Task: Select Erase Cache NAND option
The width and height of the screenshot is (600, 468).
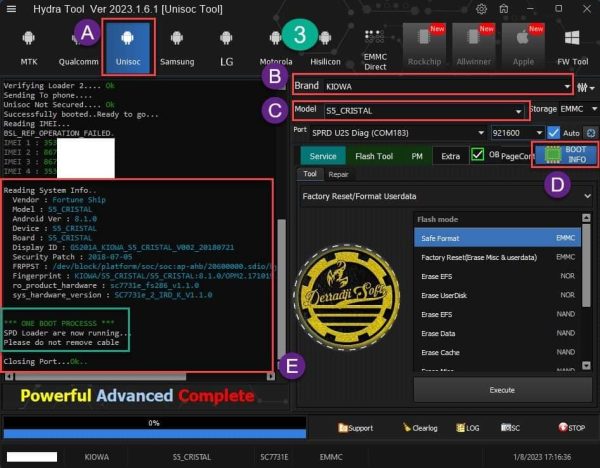Action: point(497,352)
